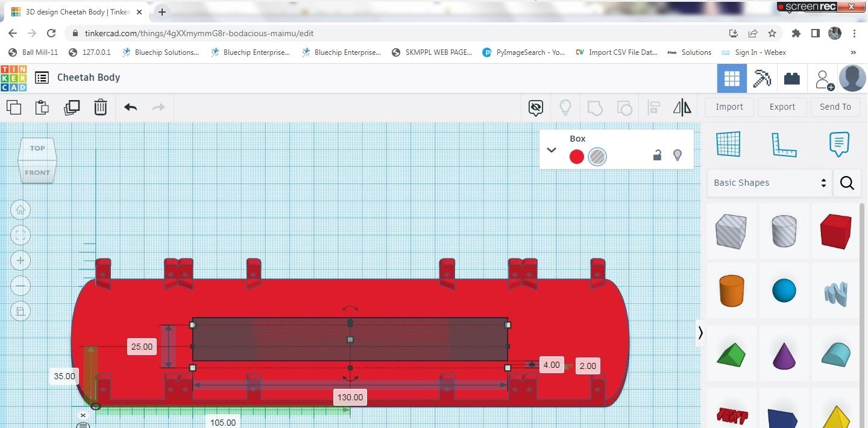Open the Basic Shapes dropdown
Screen dimensions: 868x428
(769, 183)
